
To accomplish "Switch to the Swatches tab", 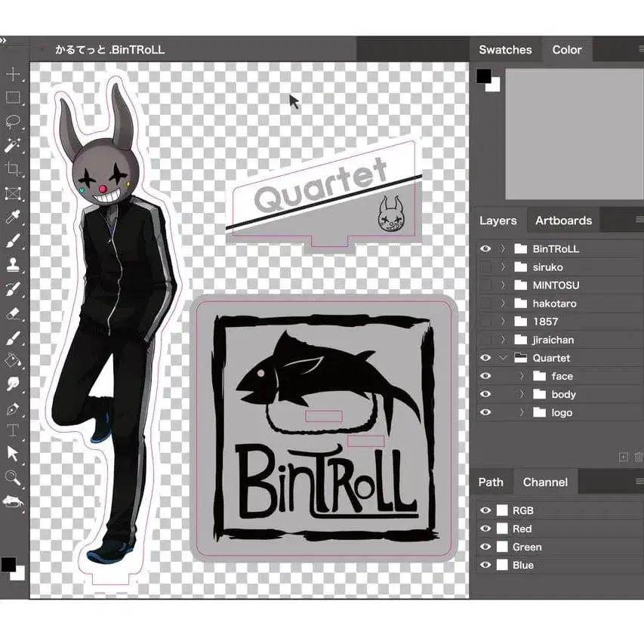I will [x=505, y=50].
